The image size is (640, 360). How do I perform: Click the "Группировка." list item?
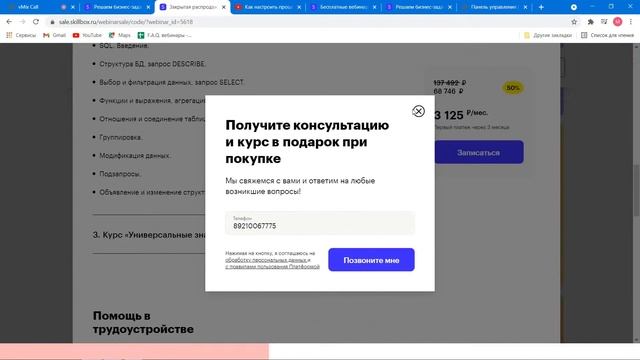click(121, 138)
